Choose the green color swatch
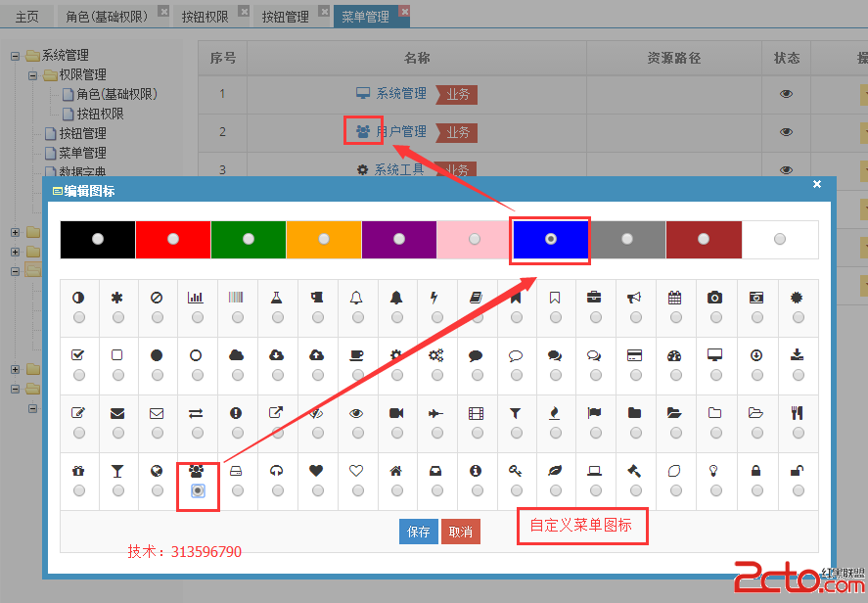Image resolution: width=868 pixels, height=603 pixels. point(249,239)
